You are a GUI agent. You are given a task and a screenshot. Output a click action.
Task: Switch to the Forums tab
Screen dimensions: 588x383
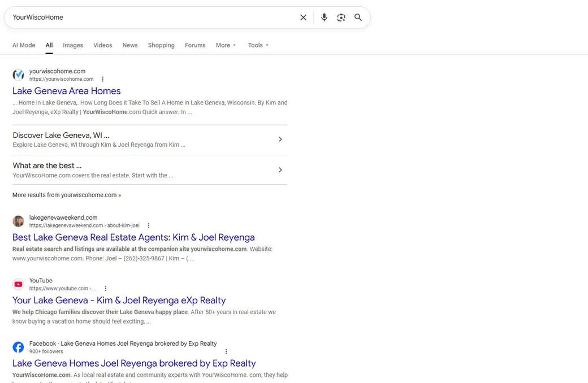pos(195,45)
